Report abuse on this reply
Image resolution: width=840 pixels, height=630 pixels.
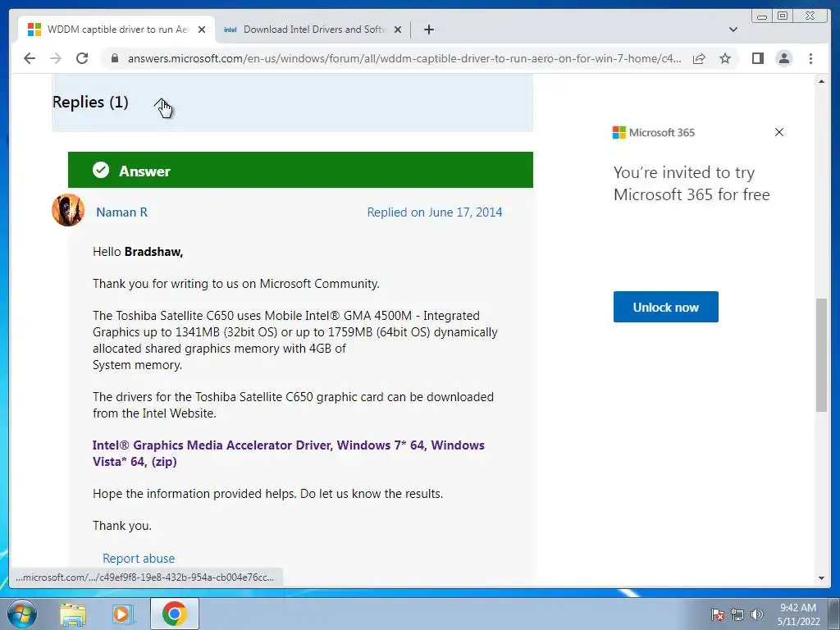pyautogui.click(x=139, y=558)
